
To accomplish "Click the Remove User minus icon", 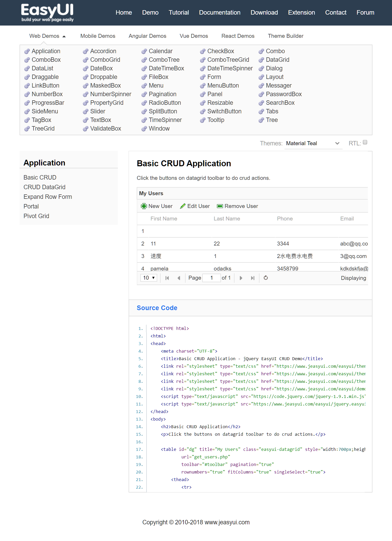I will pos(220,206).
